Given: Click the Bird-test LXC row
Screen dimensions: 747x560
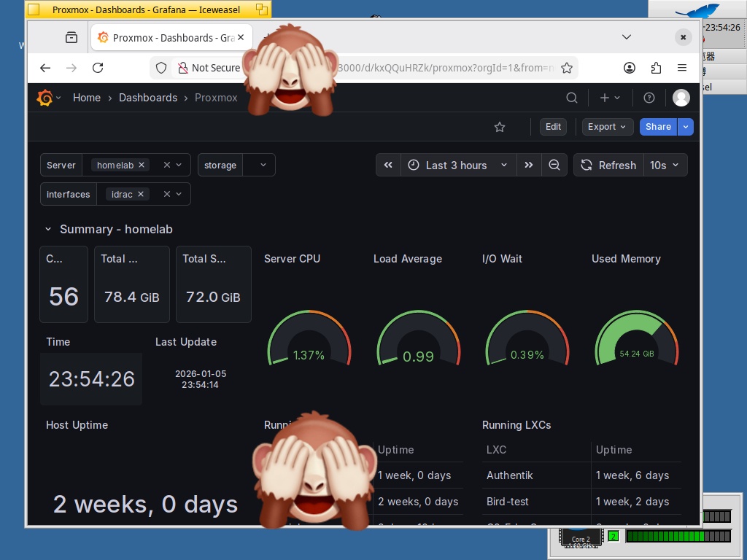Looking at the screenshot, I should [581, 502].
